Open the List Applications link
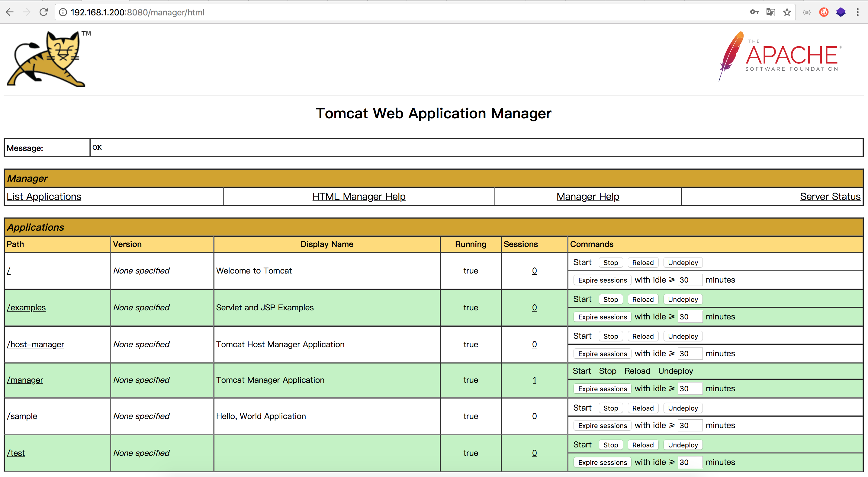Image resolution: width=868 pixels, height=477 pixels. 44,197
